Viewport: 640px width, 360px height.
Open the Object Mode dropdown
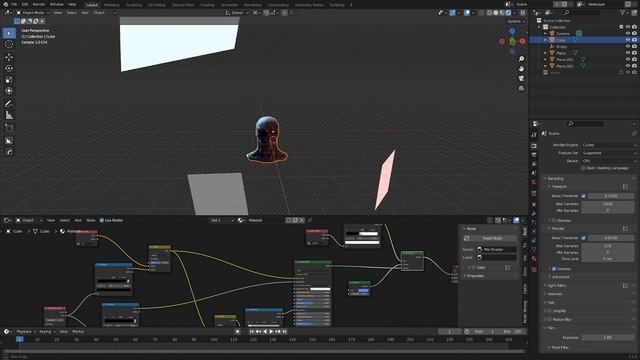pos(33,13)
